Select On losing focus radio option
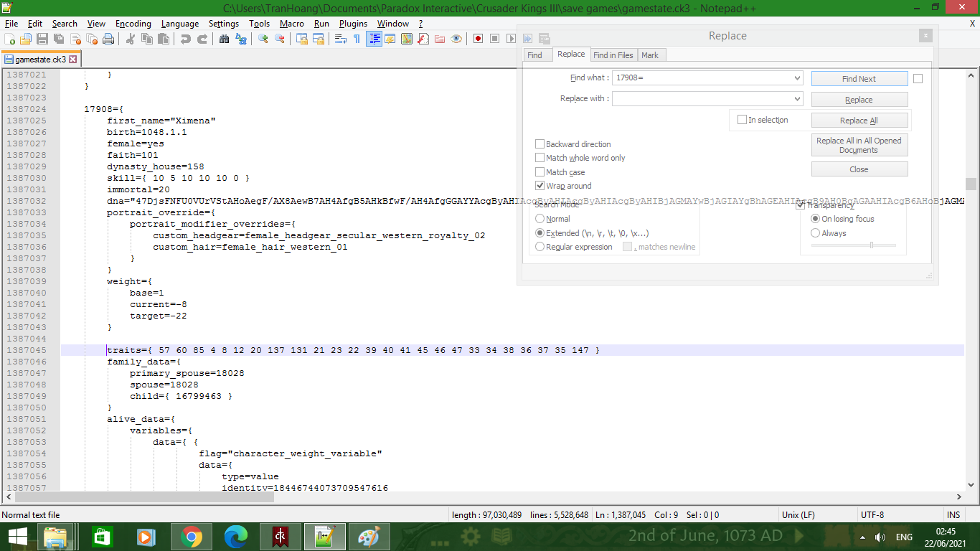Screen dimensions: 980x551 pos(815,219)
